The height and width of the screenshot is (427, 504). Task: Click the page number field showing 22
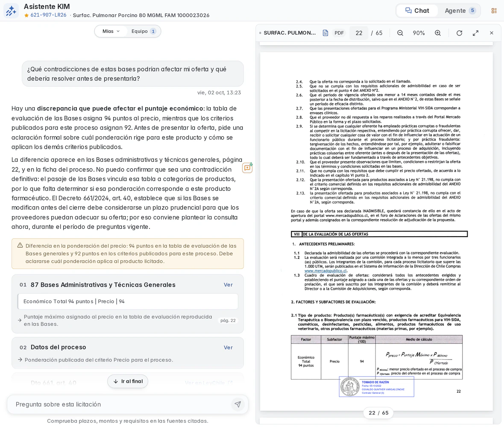pos(359,33)
